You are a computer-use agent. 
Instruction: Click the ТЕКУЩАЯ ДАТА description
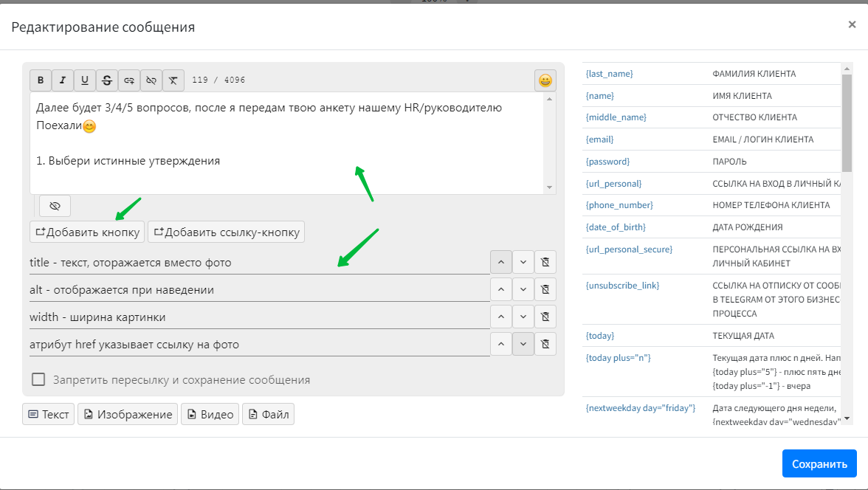[743, 336]
